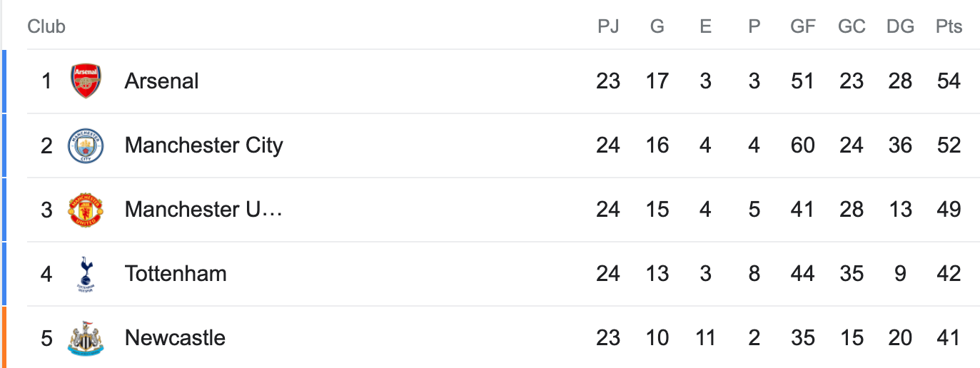Click the orange qualification marker beside Newcastle
980x368 pixels.
[4, 337]
